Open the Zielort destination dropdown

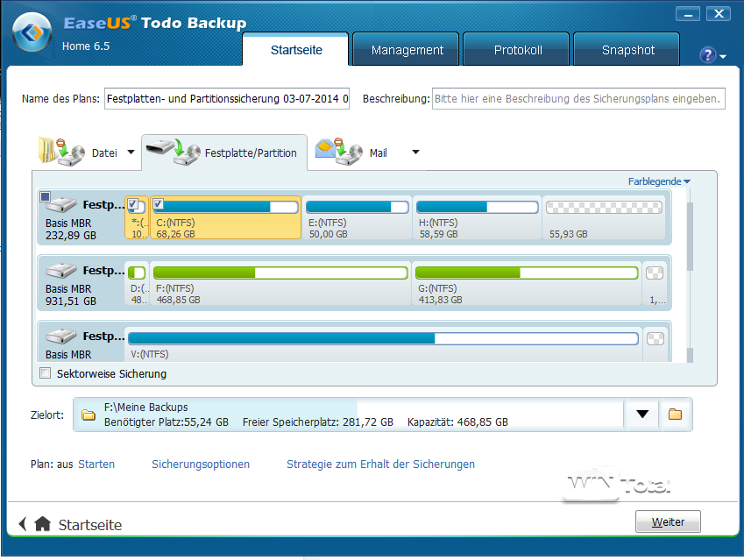click(642, 415)
